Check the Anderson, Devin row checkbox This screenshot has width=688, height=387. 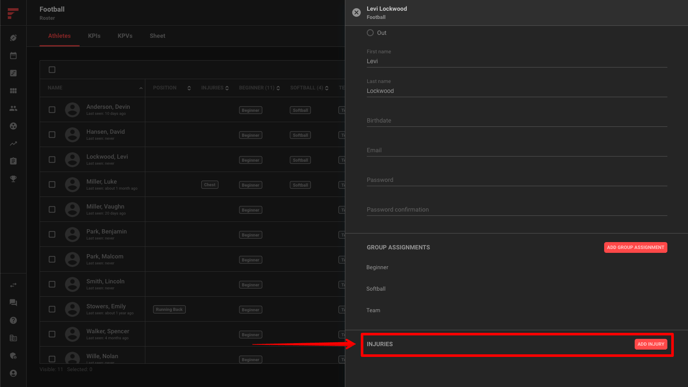point(52,110)
